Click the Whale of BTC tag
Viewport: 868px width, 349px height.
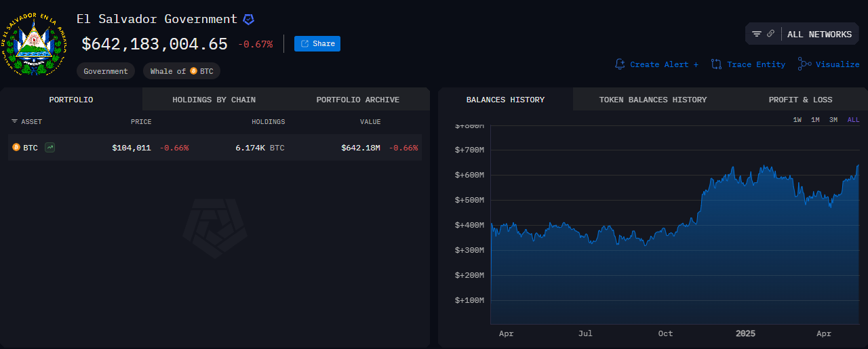point(182,71)
